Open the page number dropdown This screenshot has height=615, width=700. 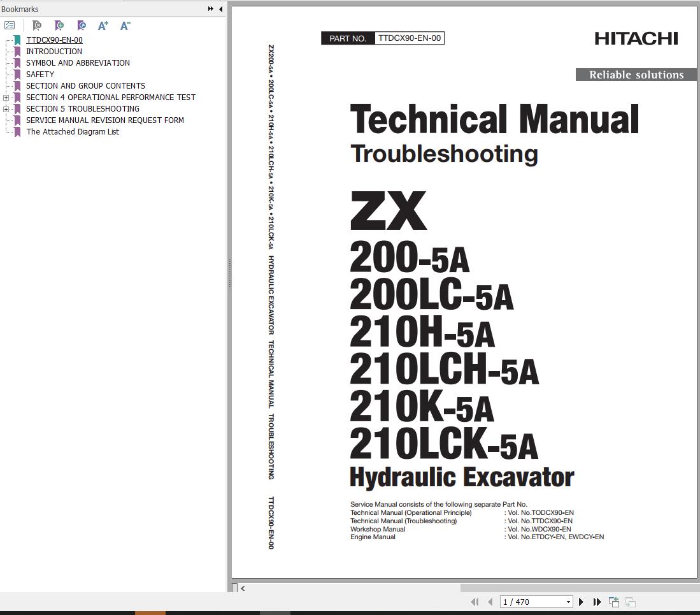(568, 602)
